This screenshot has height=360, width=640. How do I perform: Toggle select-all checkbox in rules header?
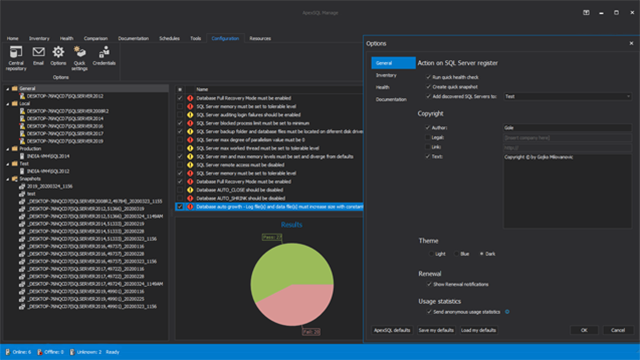point(180,89)
